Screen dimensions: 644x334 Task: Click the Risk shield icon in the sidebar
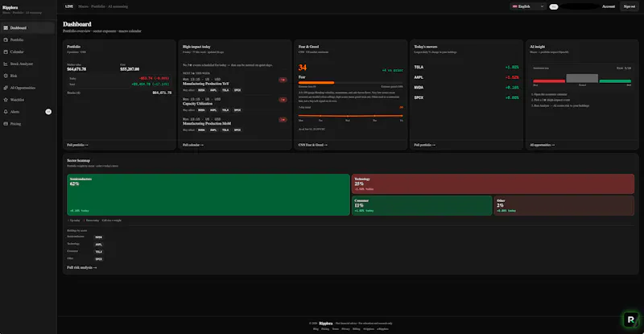pyautogui.click(x=6, y=76)
